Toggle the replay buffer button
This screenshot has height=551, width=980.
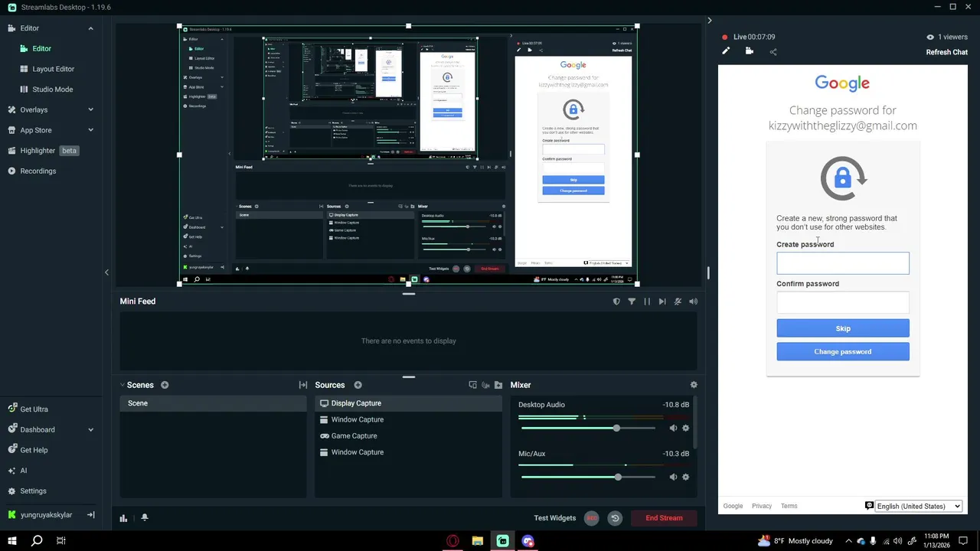click(x=615, y=518)
